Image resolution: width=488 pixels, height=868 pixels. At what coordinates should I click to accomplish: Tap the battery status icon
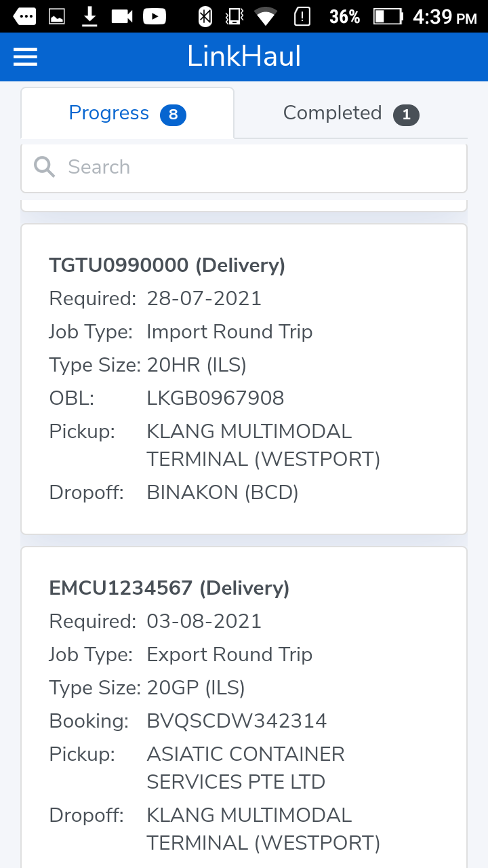pyautogui.click(x=388, y=16)
